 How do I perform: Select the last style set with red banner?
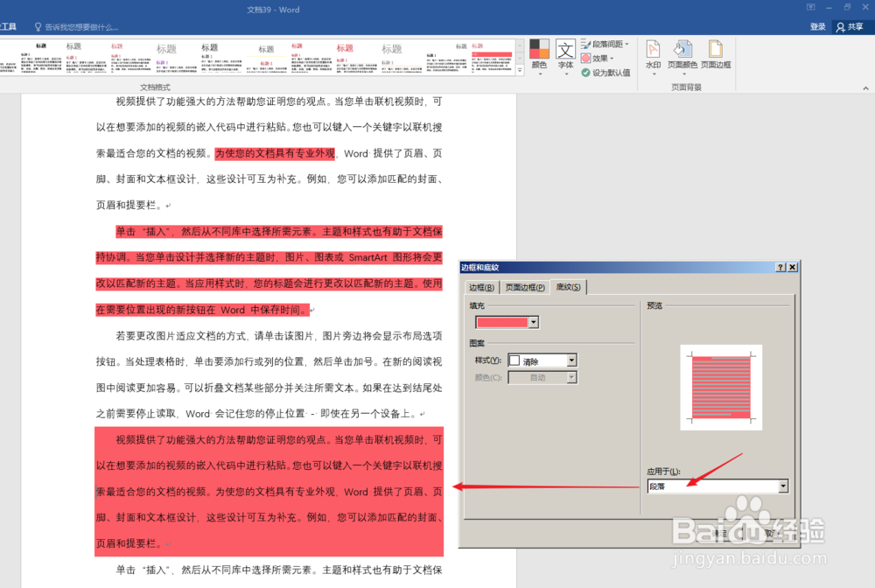tap(492, 58)
